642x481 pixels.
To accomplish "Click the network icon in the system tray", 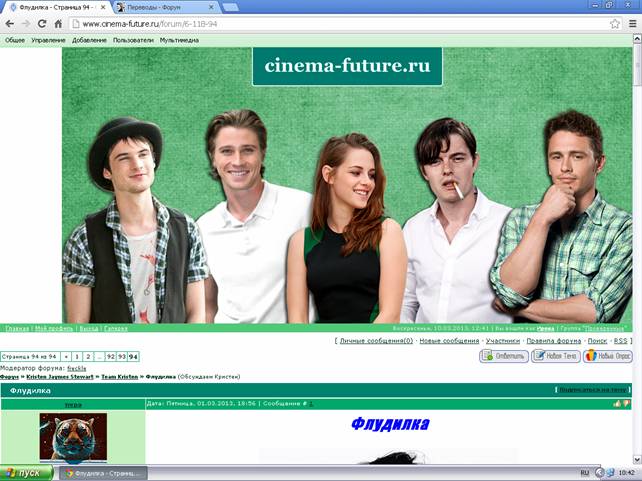I will click(610, 474).
